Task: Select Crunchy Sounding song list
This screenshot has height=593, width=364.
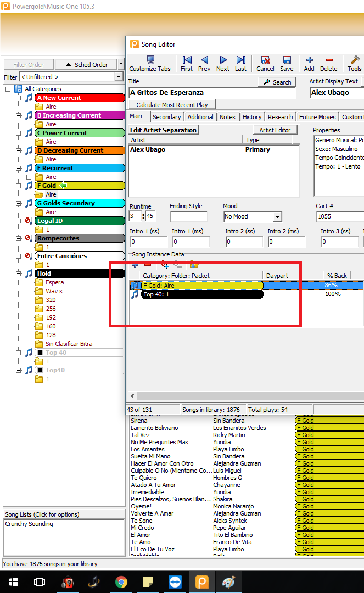Action: coord(29,524)
